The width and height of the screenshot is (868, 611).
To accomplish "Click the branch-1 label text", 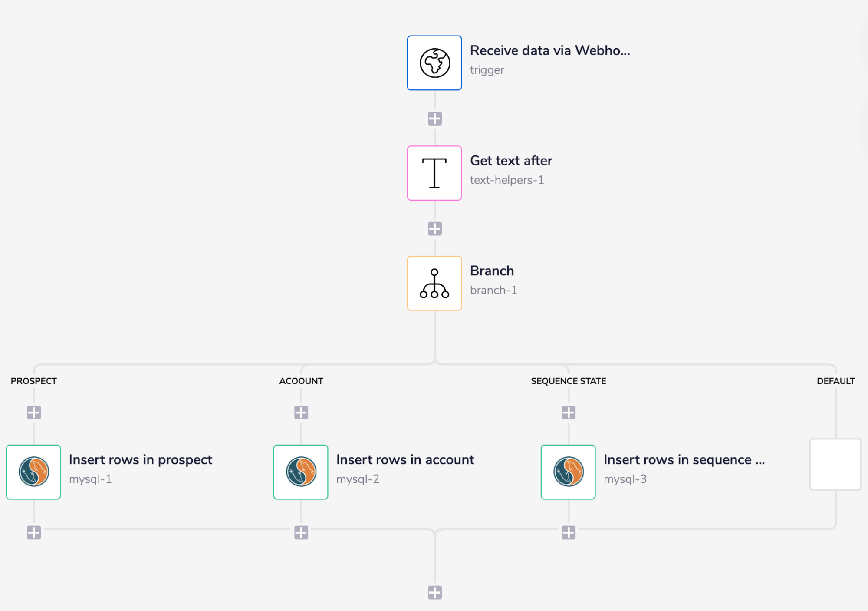I will (494, 290).
